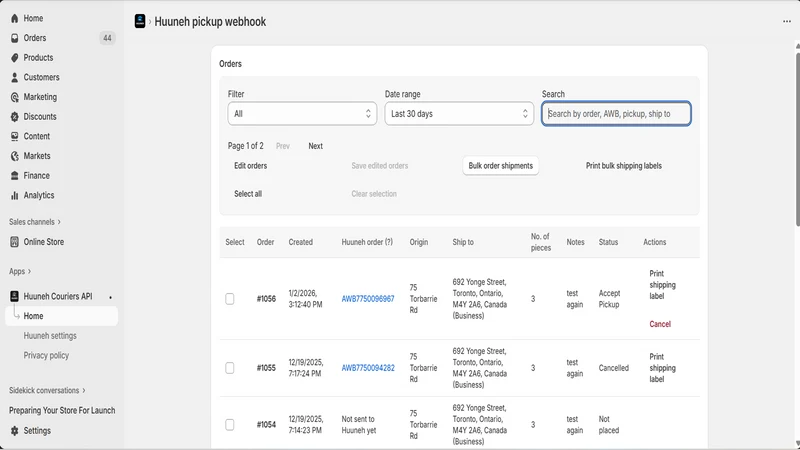
Task: Click the Huuneh order (?) column header
Action: coord(367,242)
